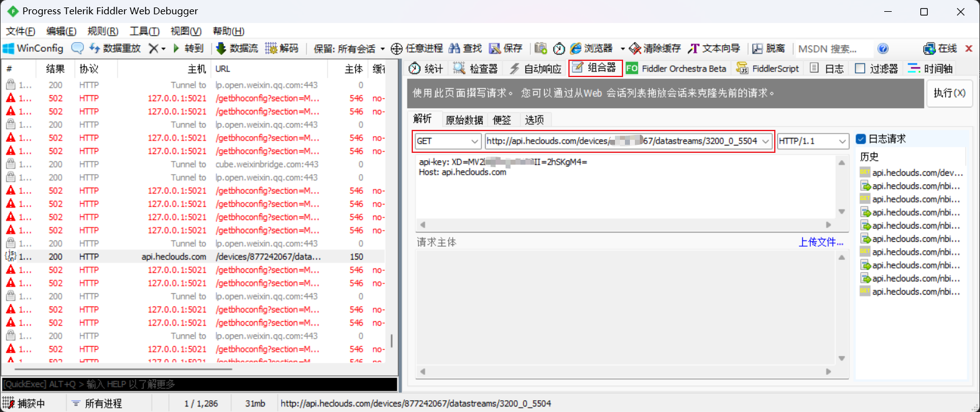Open the 规则(R) menu
Image resolution: width=980 pixels, height=412 pixels.
(x=103, y=31)
